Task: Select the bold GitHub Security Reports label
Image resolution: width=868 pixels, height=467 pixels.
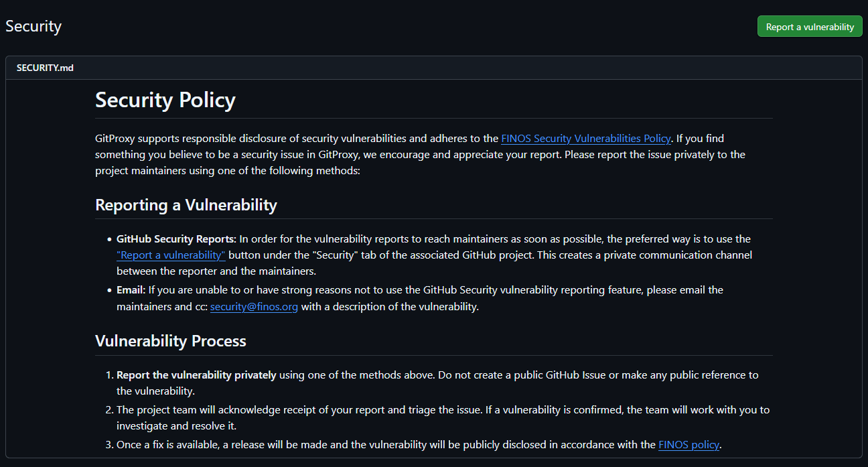Action: [176, 239]
